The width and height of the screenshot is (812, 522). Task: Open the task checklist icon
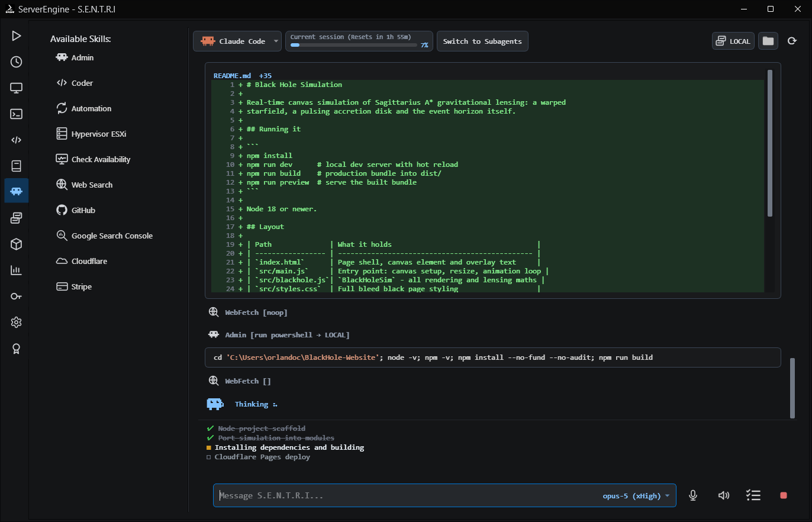753,495
